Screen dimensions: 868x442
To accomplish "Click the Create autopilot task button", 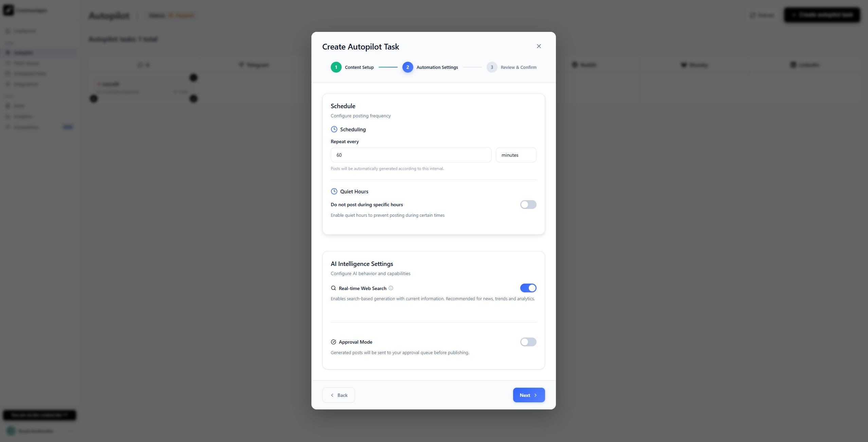I will point(822,15).
